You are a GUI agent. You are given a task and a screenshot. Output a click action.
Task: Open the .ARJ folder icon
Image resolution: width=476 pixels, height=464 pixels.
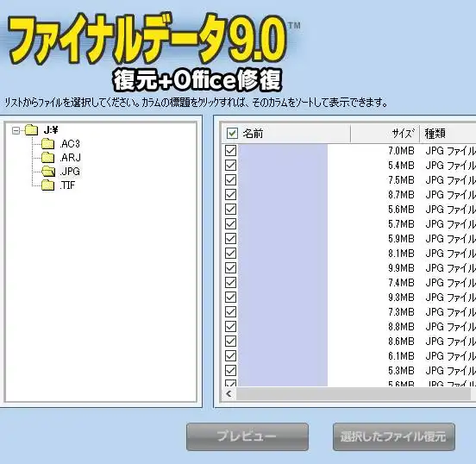(48, 157)
